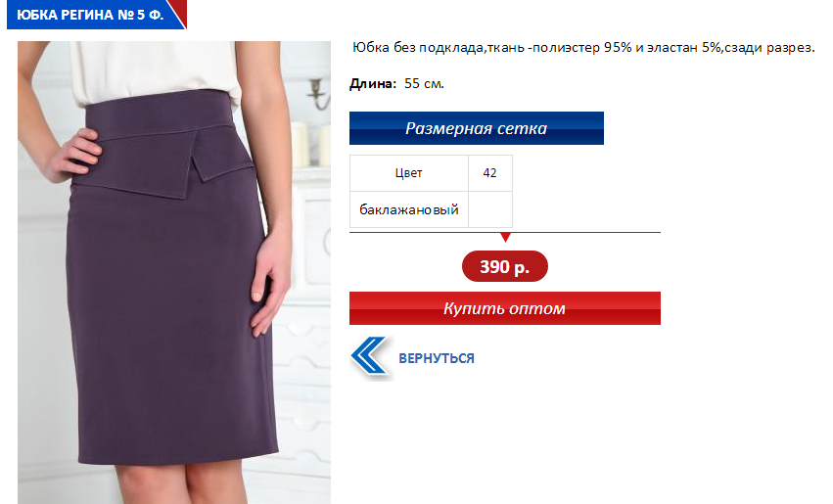Click the bold Длина label
This screenshot has width=833, height=504.
point(373,83)
